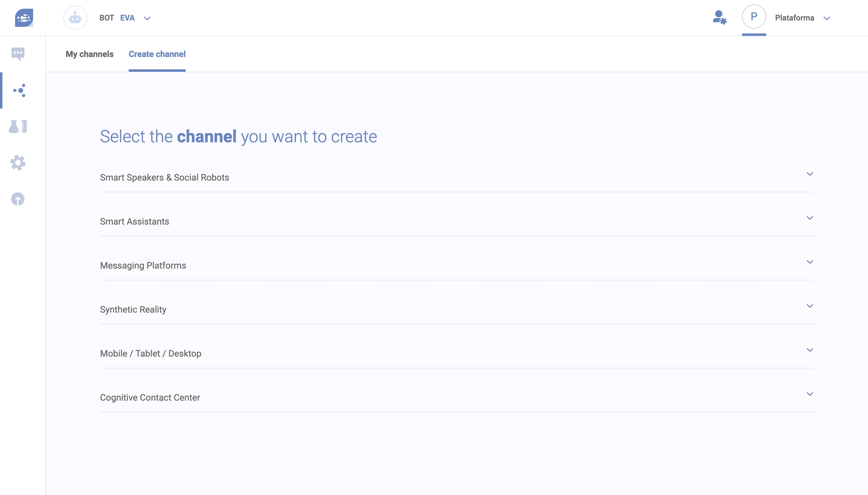868x495 pixels.
Task: Click the Messaging Platforms label
Action: coord(143,266)
